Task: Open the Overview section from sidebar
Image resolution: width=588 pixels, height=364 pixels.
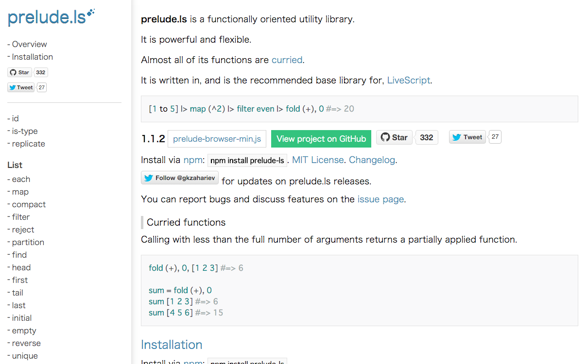Action: (x=30, y=44)
